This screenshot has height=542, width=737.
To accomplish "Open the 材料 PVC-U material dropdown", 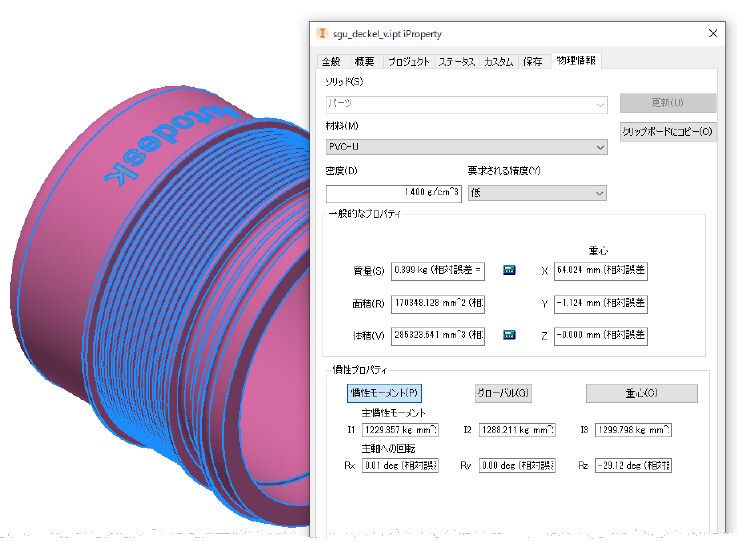I will [466, 147].
